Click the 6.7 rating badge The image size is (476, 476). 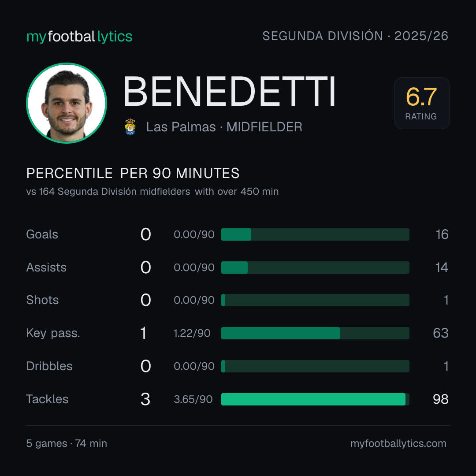click(x=422, y=103)
